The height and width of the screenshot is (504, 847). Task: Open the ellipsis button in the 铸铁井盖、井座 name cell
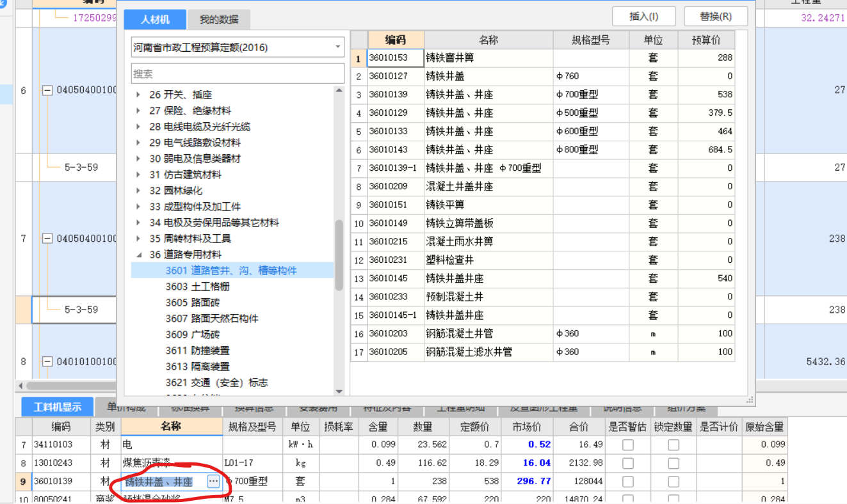[x=213, y=481]
